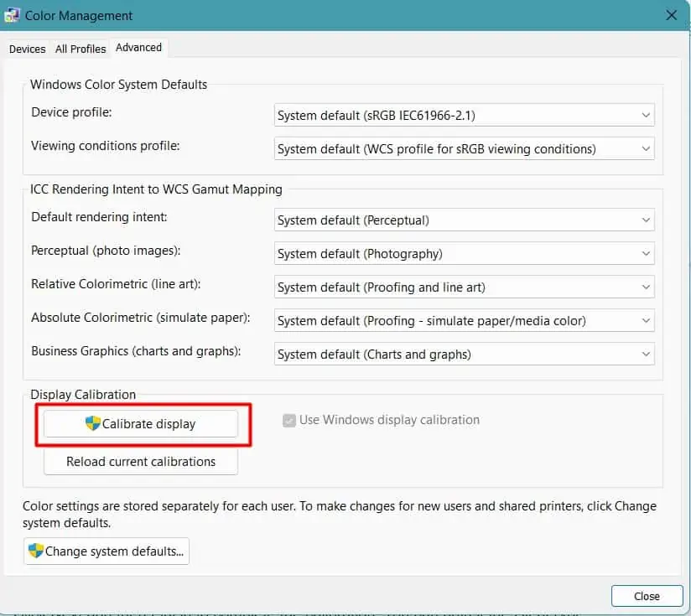Open the Default rendering intent dropdown
The height and width of the screenshot is (616, 691).
[464, 220]
